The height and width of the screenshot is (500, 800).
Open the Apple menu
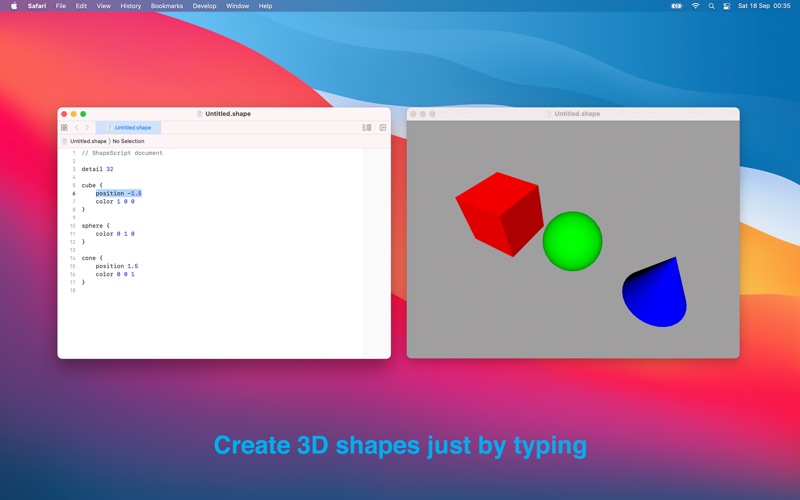tap(14, 6)
